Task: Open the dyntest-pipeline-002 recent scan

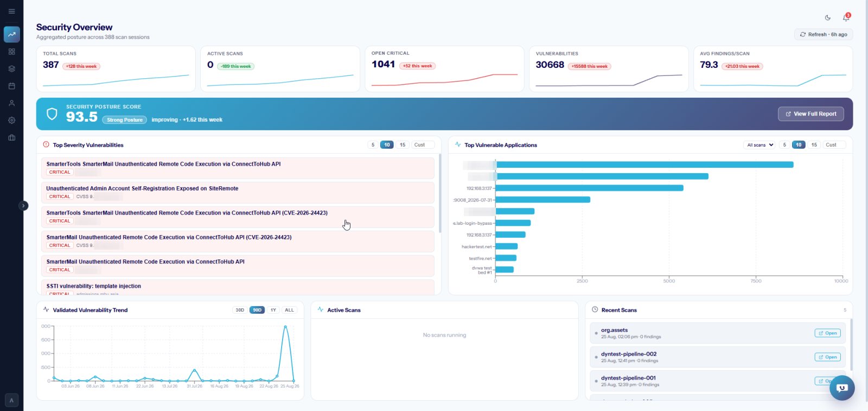Action: [x=827, y=357]
